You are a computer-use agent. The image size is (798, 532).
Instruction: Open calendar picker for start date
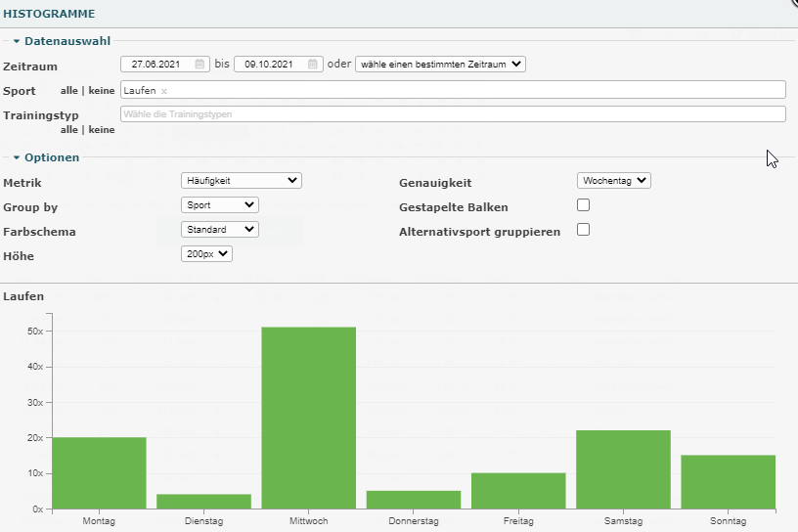(199, 65)
